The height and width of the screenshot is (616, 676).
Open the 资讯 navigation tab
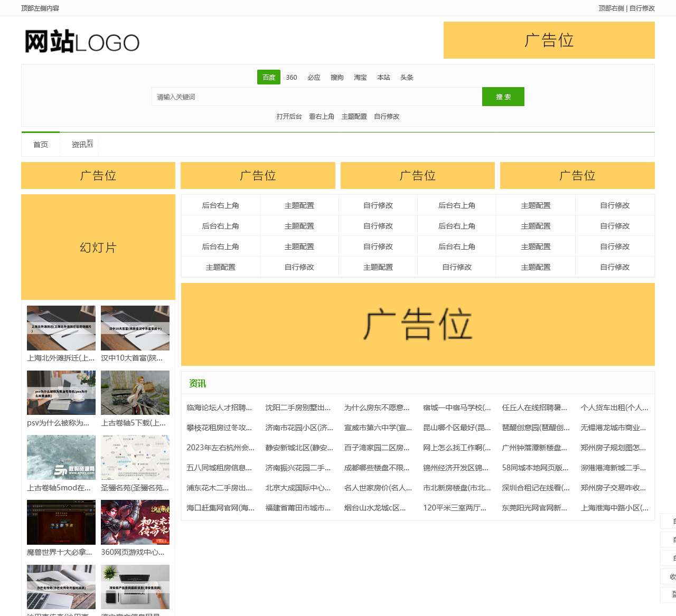(79, 144)
